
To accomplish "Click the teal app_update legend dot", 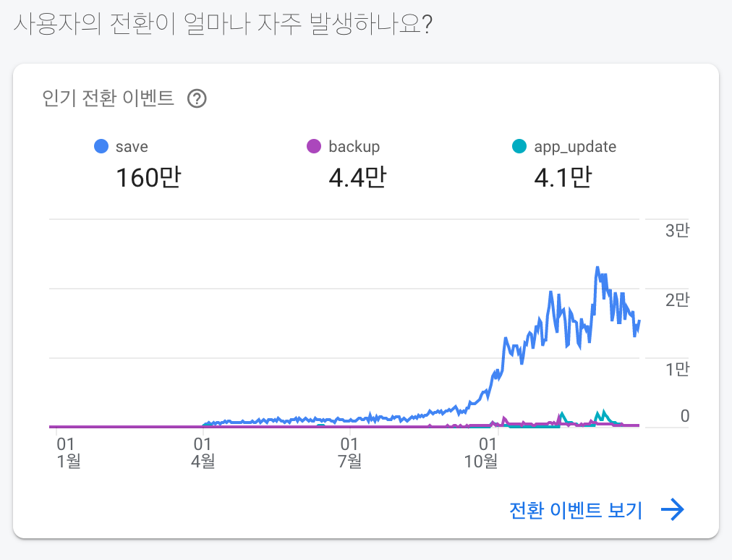I will pos(519,147).
